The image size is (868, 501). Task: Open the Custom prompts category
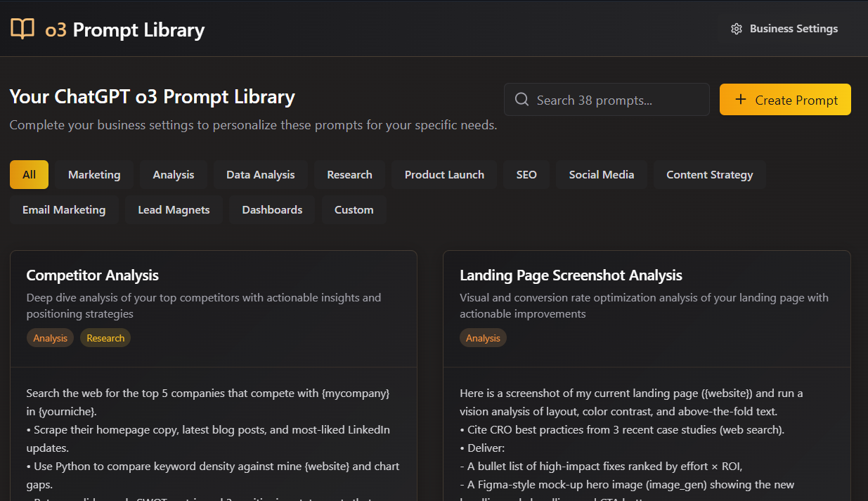pos(354,210)
